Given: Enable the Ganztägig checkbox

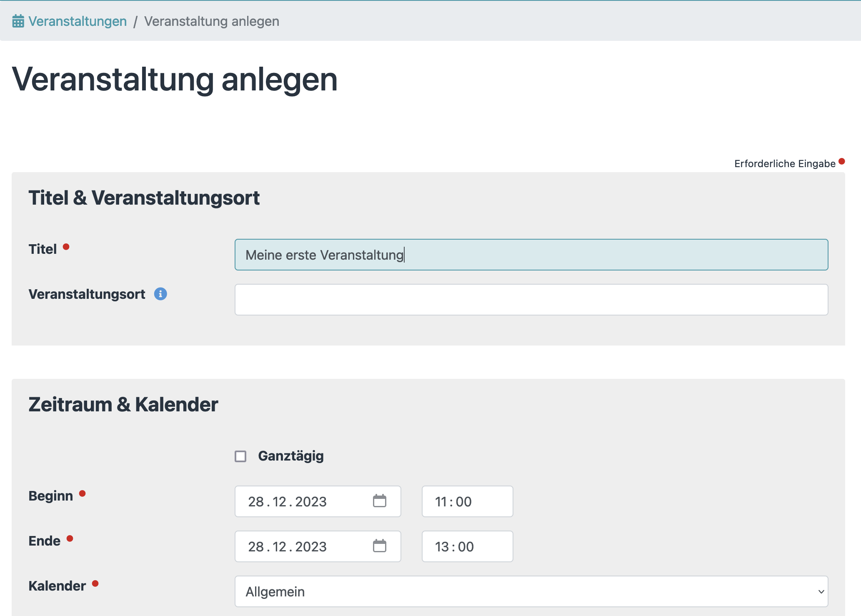Looking at the screenshot, I should 240,456.
